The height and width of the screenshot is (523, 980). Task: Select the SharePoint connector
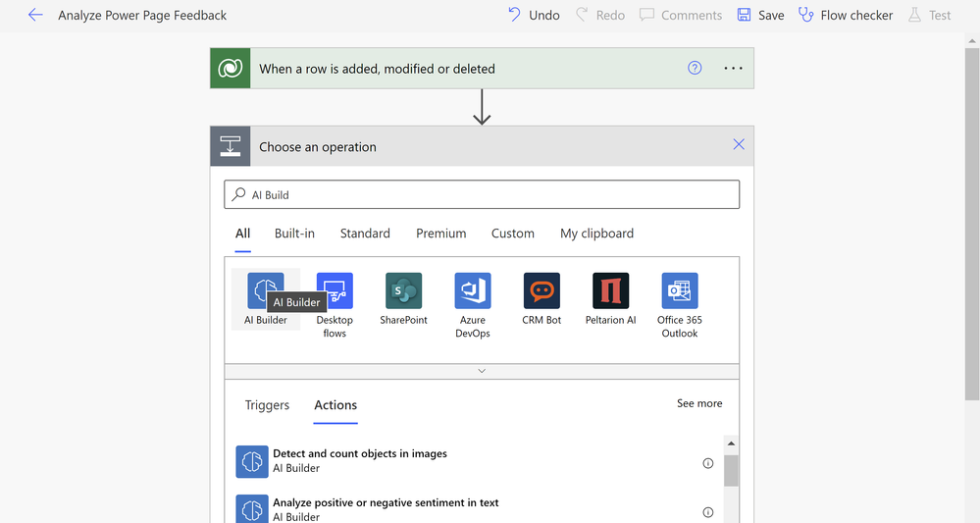(404, 298)
